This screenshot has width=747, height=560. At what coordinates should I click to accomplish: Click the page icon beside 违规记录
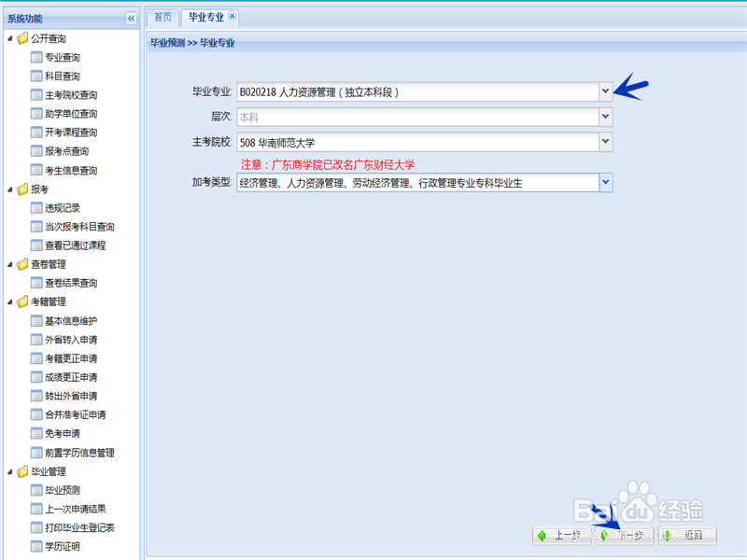36,207
